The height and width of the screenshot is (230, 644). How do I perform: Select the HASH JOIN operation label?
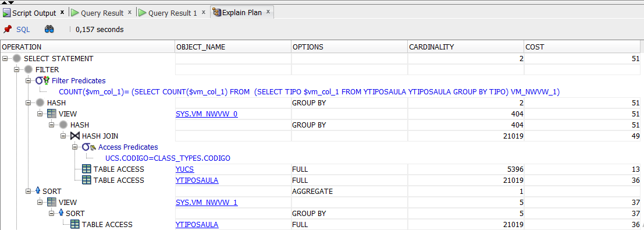pyautogui.click(x=101, y=136)
